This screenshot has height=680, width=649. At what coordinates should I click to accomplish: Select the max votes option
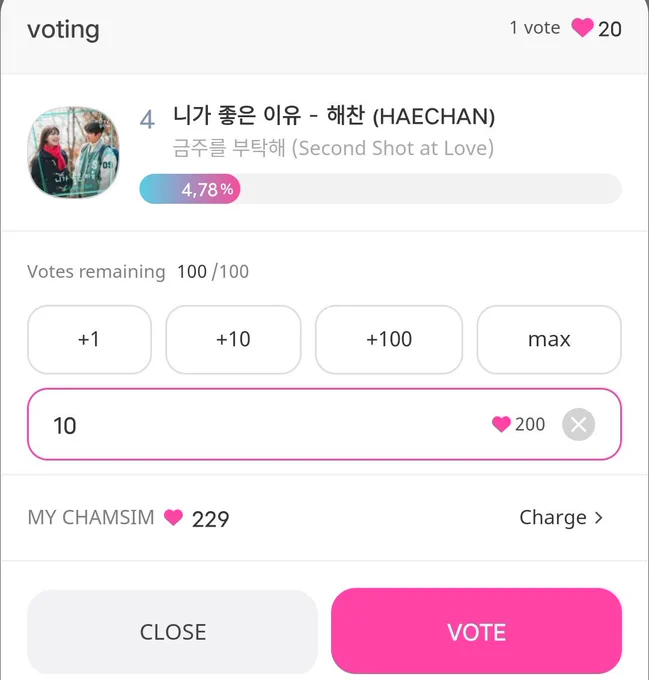tap(549, 340)
